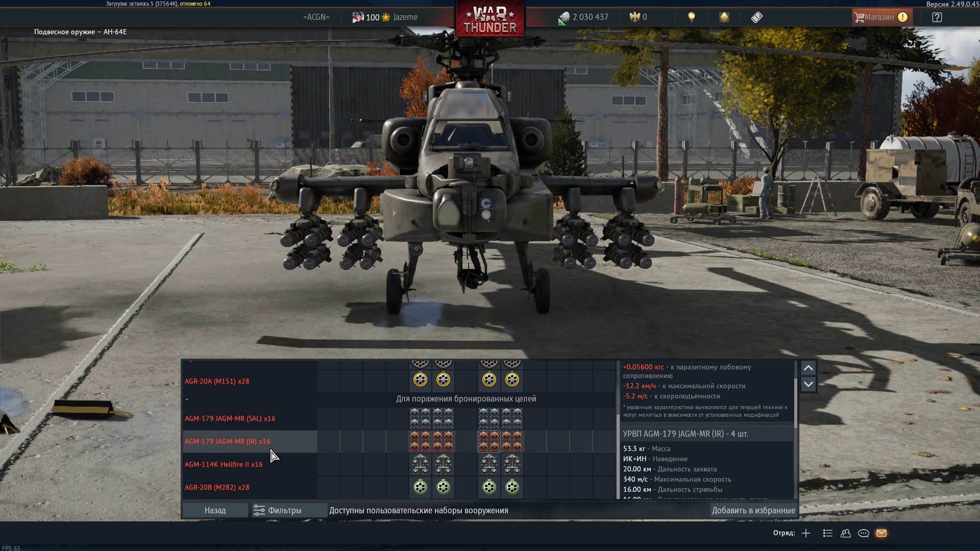Select AGR-20B (M282) x28 preset
Screen dimensions: 980x551
tap(217, 487)
